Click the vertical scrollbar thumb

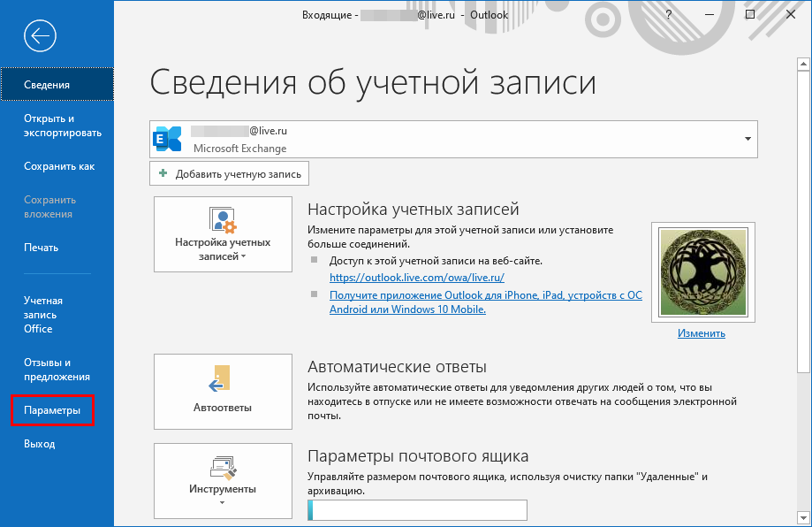pyautogui.click(x=803, y=221)
